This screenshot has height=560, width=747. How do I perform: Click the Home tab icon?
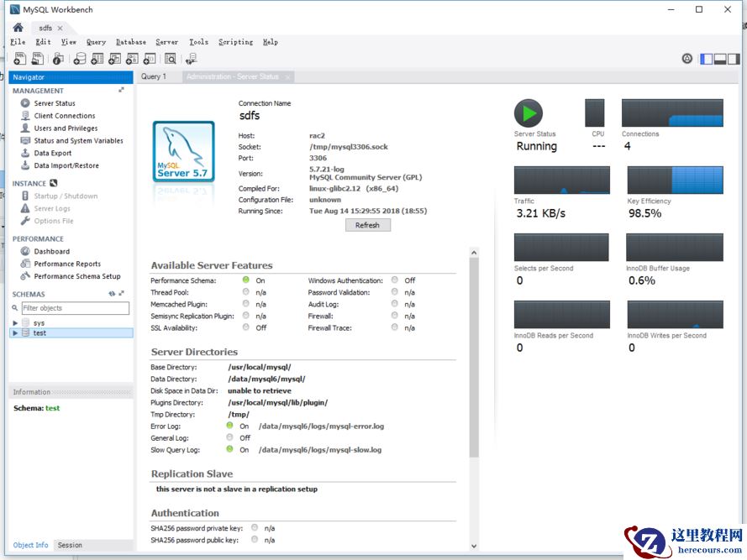[x=18, y=28]
